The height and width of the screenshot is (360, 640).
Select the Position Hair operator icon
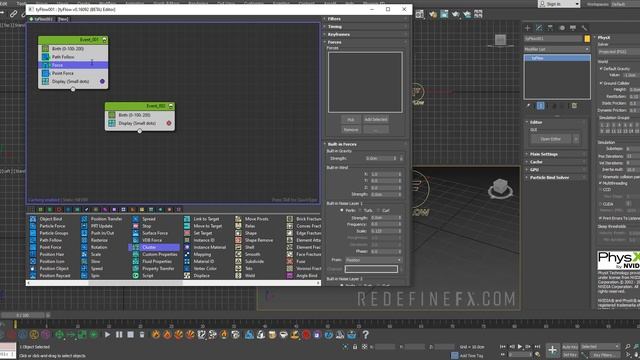33,254
